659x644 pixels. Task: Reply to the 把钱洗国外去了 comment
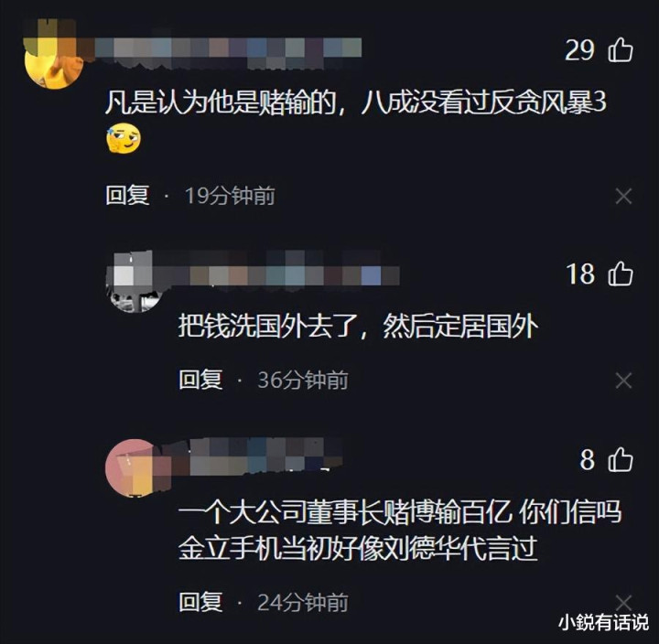pyautogui.click(x=200, y=380)
